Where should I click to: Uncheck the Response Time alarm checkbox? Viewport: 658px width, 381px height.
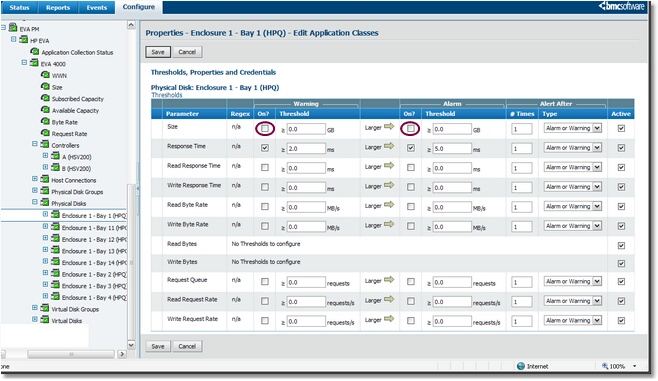point(411,148)
